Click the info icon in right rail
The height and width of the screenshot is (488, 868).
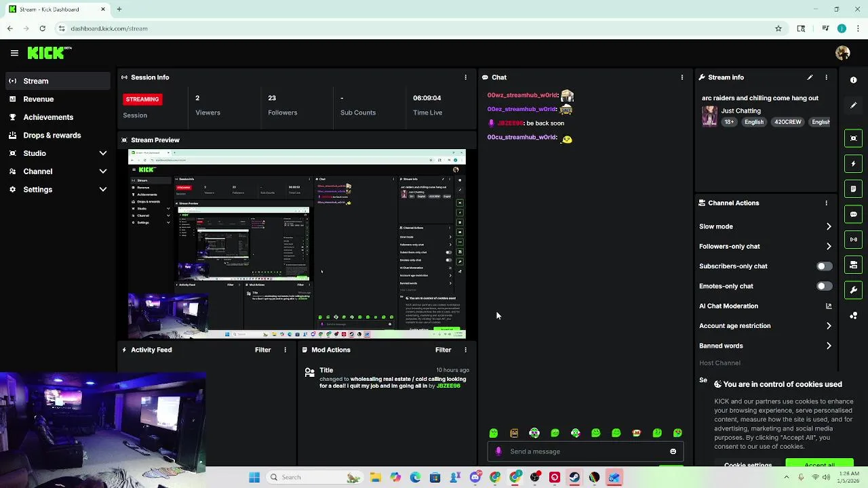[x=854, y=80]
